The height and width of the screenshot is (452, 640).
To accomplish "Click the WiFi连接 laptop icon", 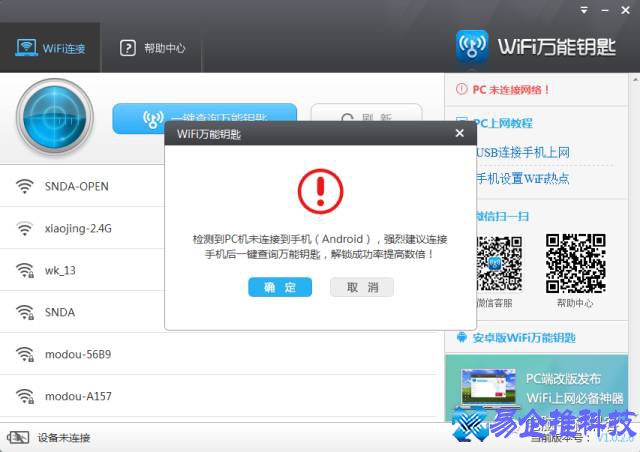I will [26, 47].
